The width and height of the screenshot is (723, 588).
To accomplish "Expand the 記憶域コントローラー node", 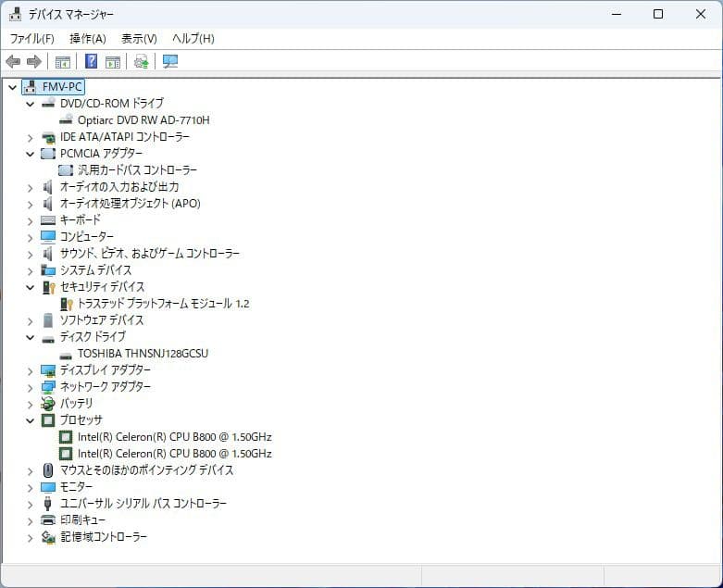I will pyautogui.click(x=30, y=538).
